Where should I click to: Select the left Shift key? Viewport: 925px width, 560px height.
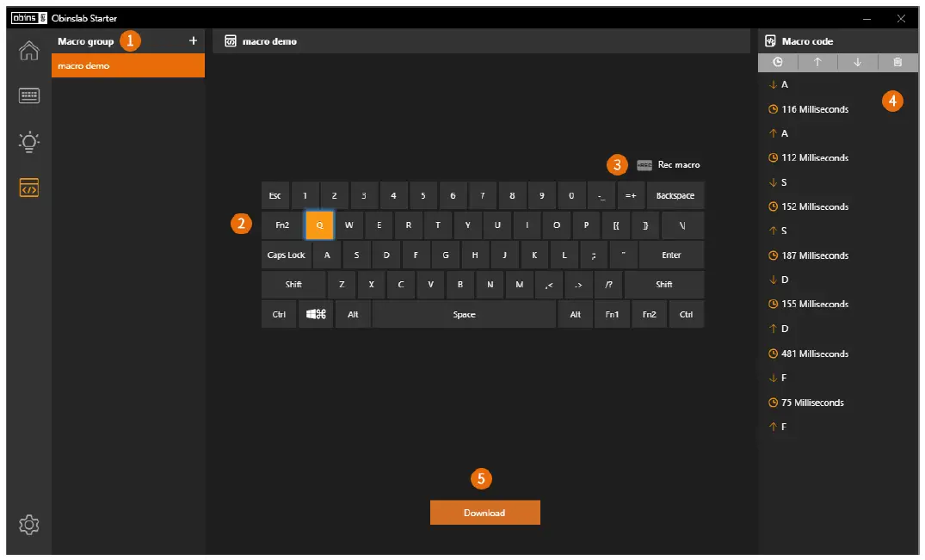pos(293,284)
